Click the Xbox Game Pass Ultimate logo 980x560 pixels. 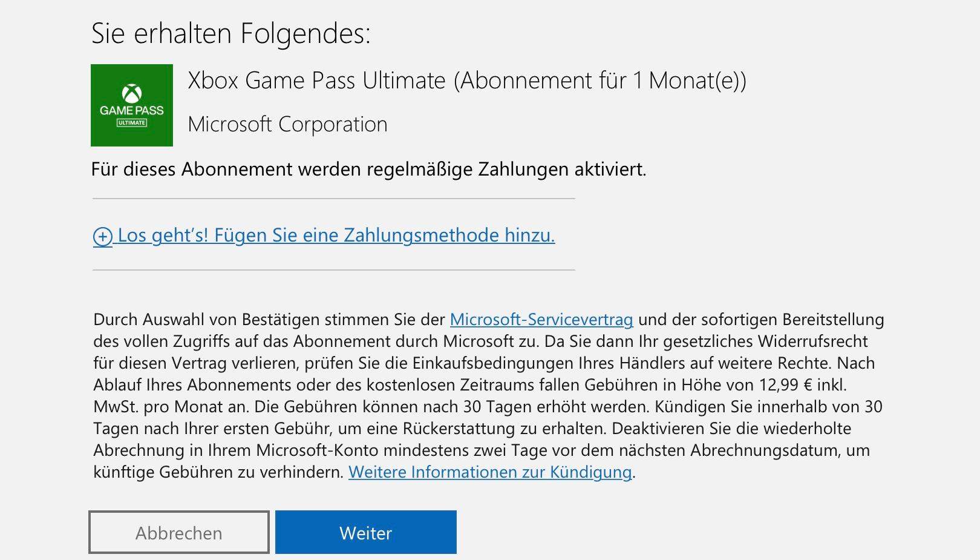(x=131, y=104)
